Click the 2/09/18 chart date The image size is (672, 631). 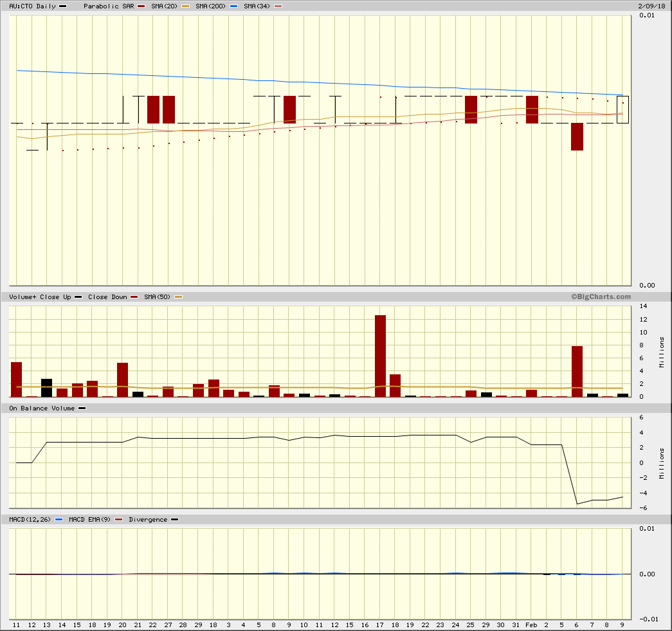coord(651,6)
